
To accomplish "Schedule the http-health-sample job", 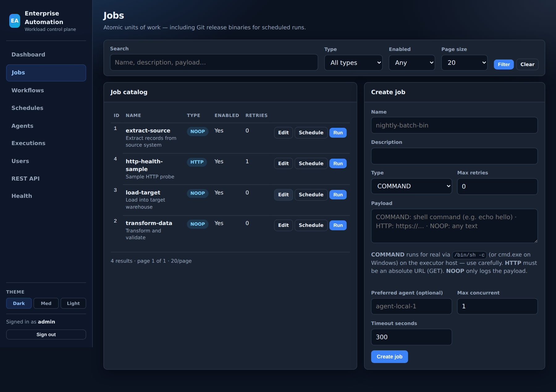I will click(x=311, y=164).
